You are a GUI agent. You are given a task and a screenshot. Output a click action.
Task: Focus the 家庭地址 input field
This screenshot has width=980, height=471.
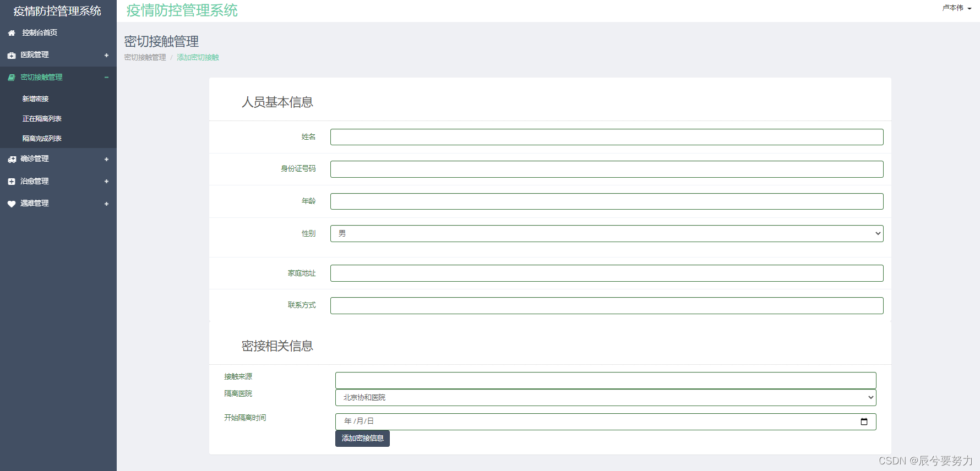pyautogui.click(x=607, y=273)
